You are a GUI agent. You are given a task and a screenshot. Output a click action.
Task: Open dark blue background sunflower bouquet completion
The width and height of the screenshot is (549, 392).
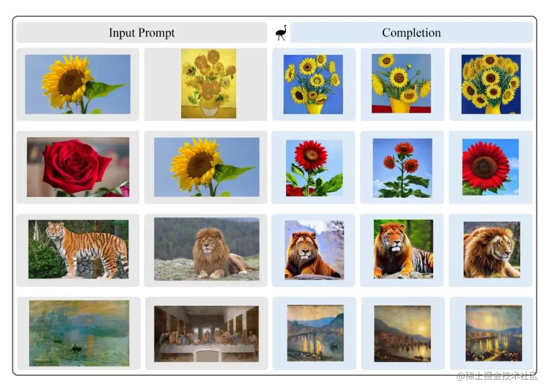[491, 84]
